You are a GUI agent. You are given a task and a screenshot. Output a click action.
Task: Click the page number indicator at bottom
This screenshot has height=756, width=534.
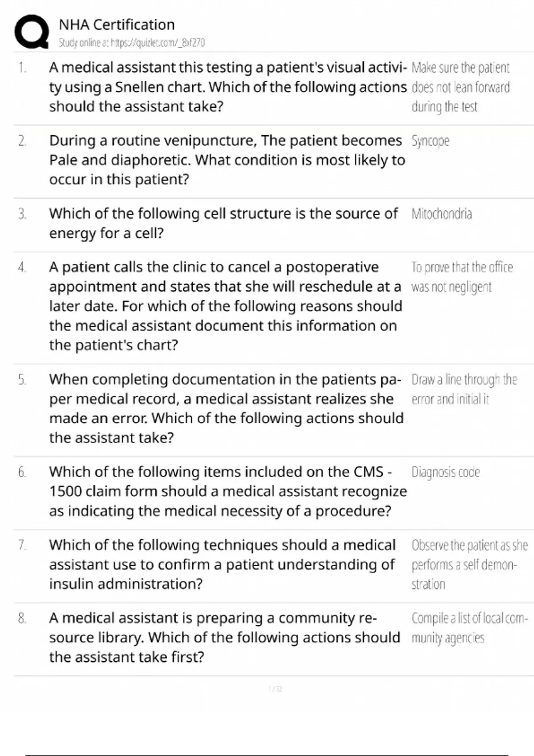coord(275,689)
